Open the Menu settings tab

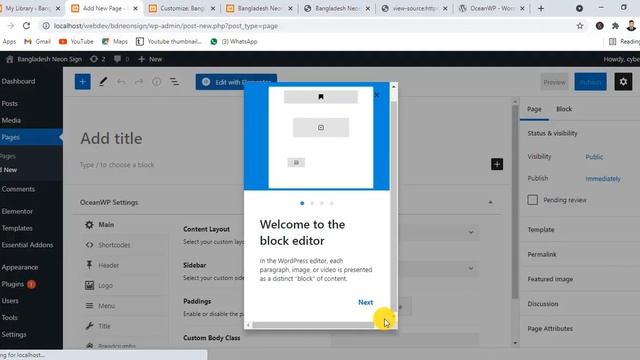100,306
